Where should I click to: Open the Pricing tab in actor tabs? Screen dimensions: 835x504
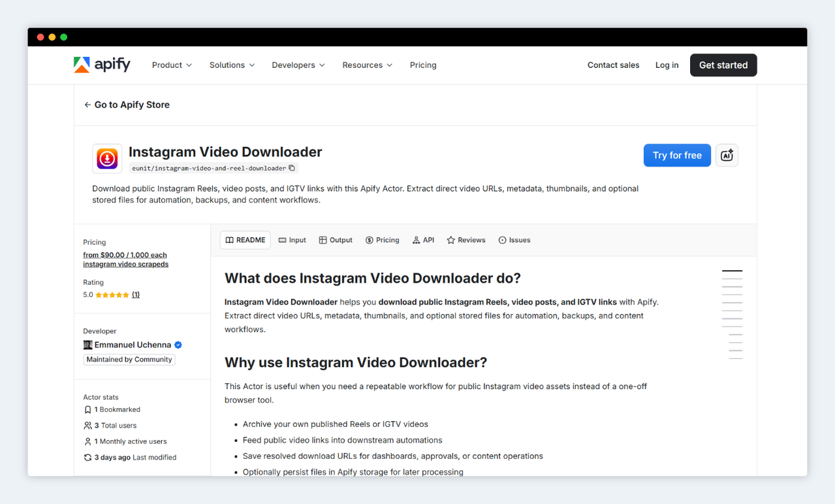click(383, 240)
